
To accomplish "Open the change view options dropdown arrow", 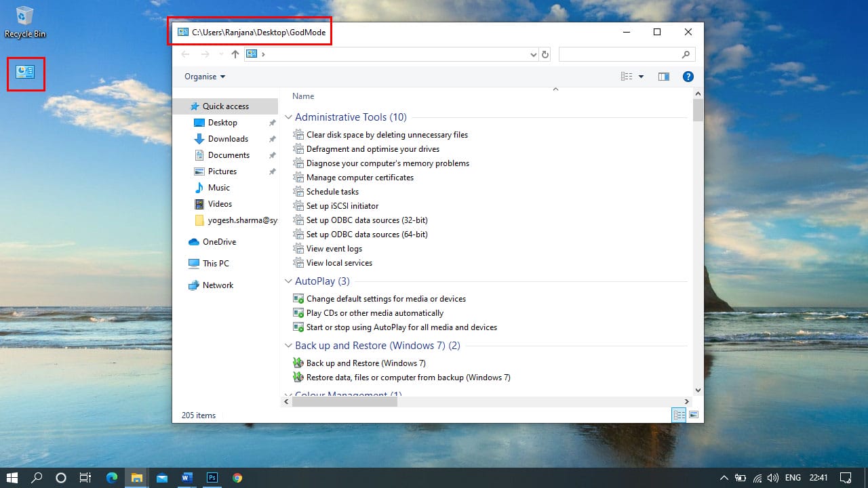I will coord(642,77).
